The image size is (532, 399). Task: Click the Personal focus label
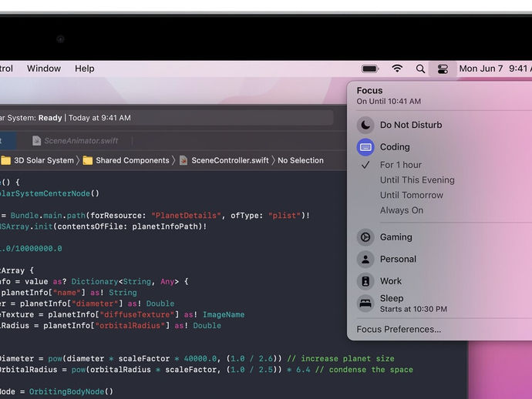398,259
